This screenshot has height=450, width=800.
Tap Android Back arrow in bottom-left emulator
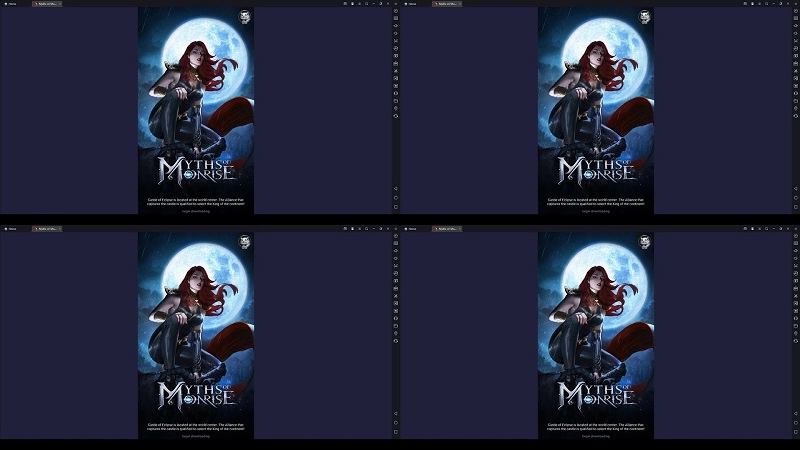pyautogui.click(x=396, y=414)
